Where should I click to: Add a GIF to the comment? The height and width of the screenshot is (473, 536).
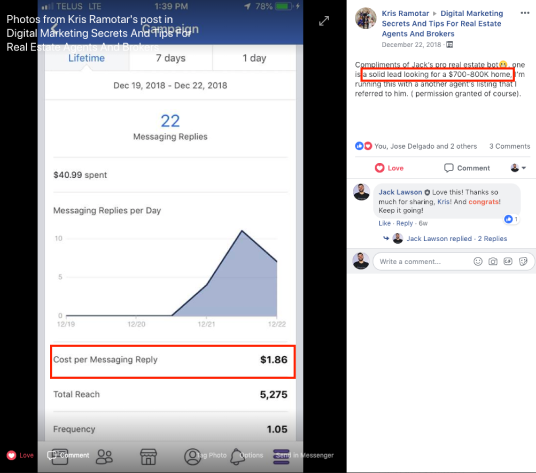pyautogui.click(x=508, y=261)
